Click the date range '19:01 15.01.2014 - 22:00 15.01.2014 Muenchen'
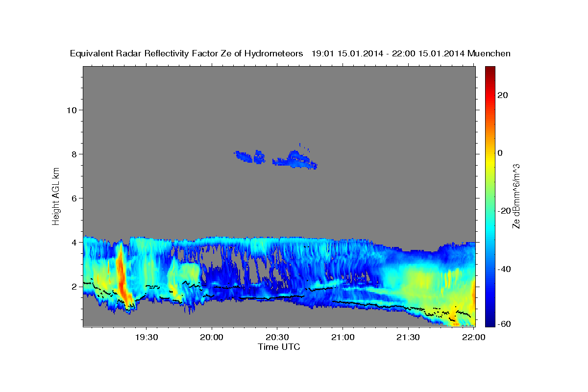588x392 pixels. [x=411, y=53]
